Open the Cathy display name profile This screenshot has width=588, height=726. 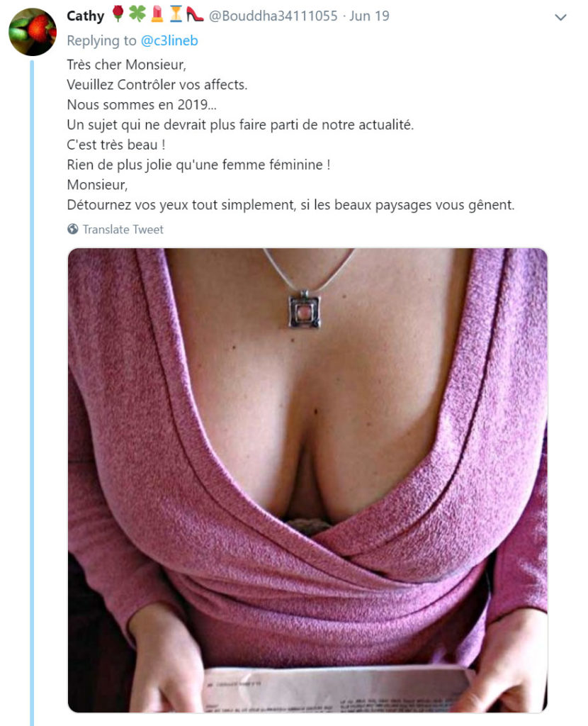86,16
